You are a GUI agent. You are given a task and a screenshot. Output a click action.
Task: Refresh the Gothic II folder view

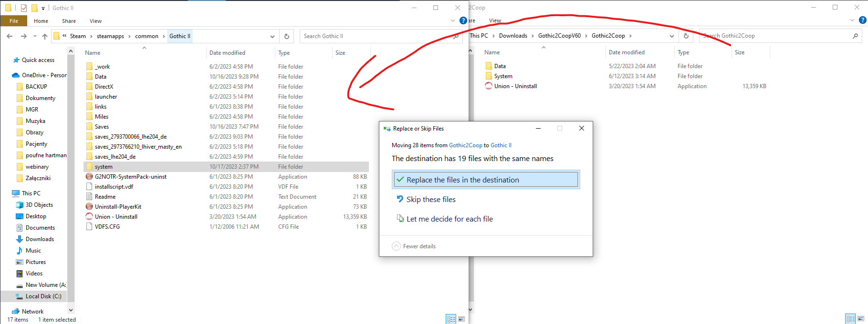[286, 36]
